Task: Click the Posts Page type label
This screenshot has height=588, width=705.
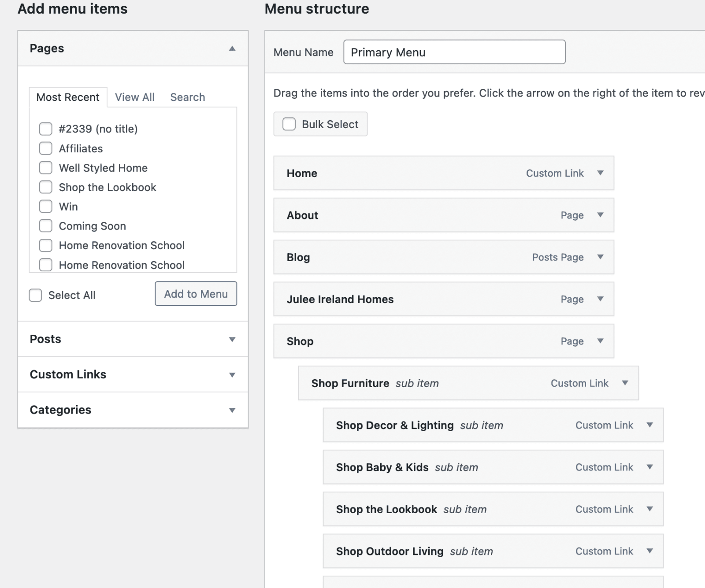Action: [x=558, y=257]
